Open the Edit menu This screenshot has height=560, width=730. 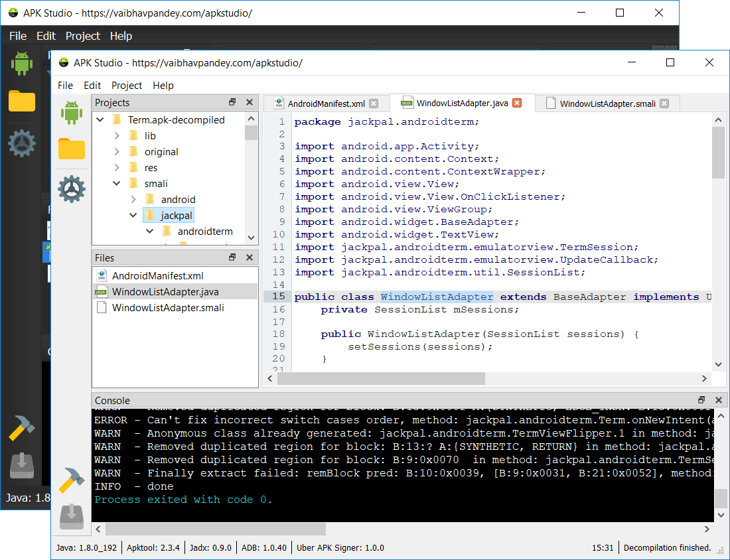point(92,85)
